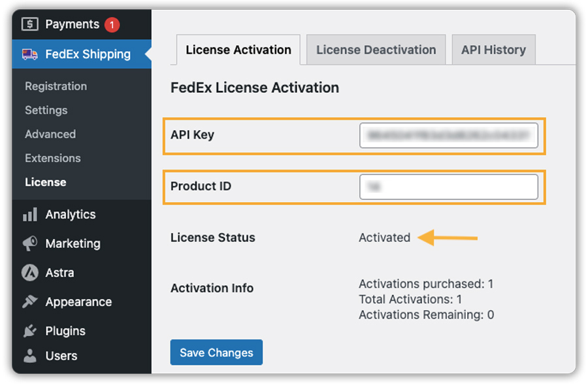This screenshot has width=588, height=384.
Task: Go to Registration submenu page
Action: tap(56, 86)
